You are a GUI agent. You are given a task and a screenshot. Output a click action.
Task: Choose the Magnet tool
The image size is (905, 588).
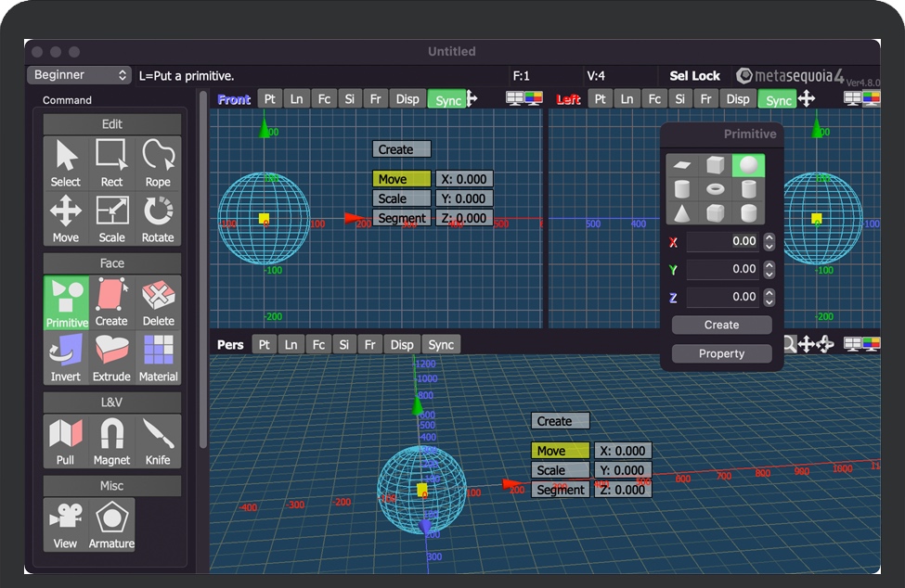click(x=111, y=441)
